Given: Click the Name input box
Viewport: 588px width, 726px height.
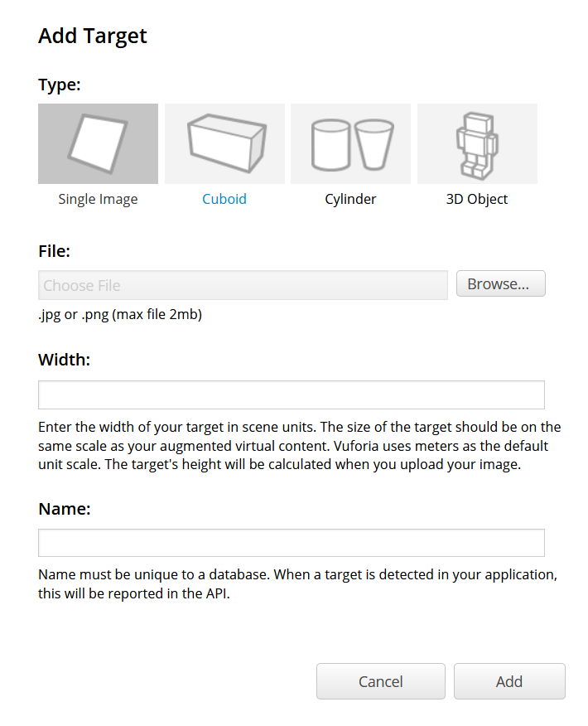Looking at the screenshot, I should [291, 543].
